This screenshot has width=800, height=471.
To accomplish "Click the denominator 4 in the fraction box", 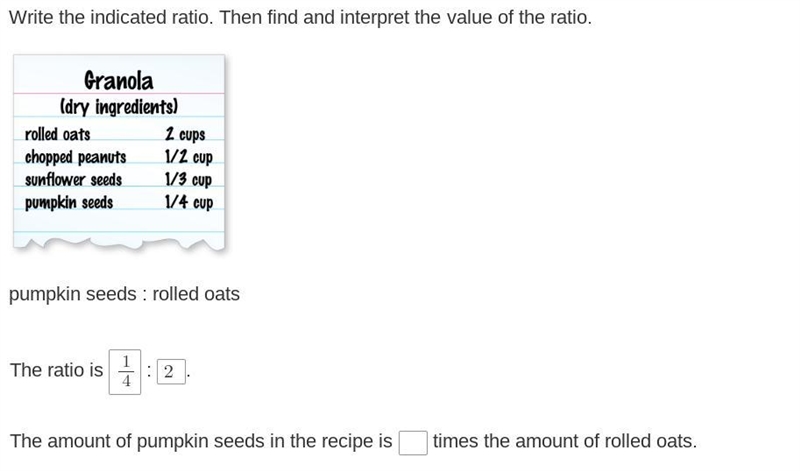I will [126, 382].
